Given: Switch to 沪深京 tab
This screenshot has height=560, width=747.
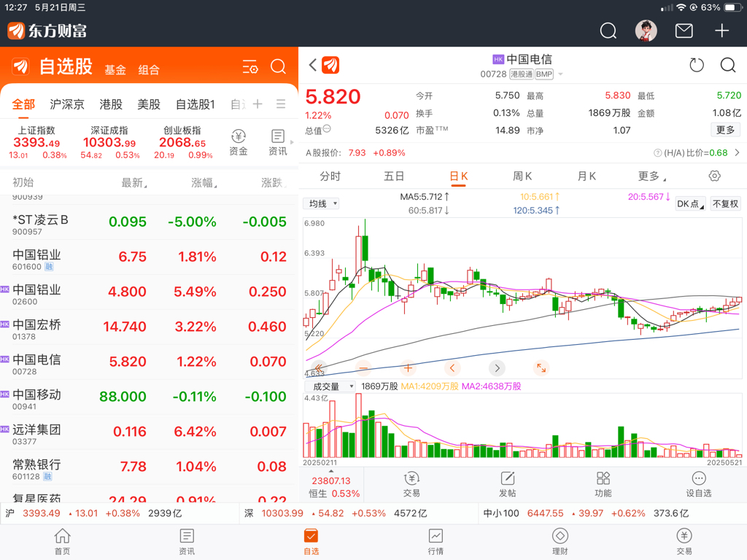Looking at the screenshot, I should tap(66, 104).
